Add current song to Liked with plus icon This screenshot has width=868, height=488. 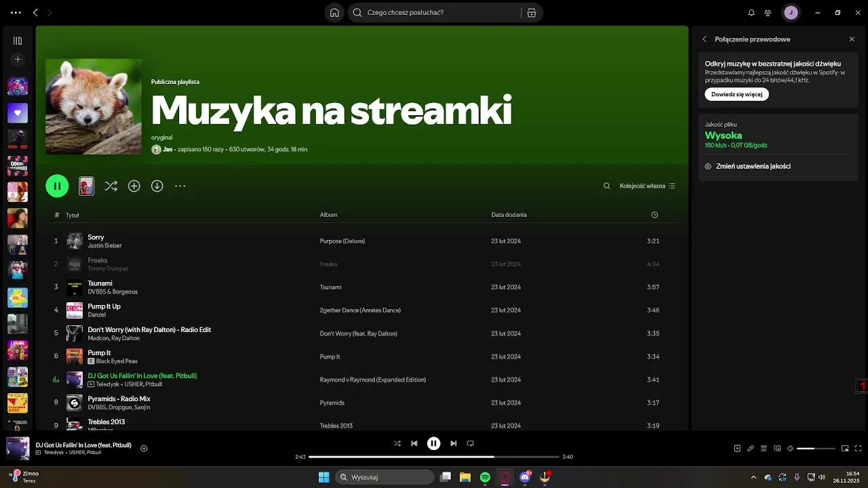144,448
